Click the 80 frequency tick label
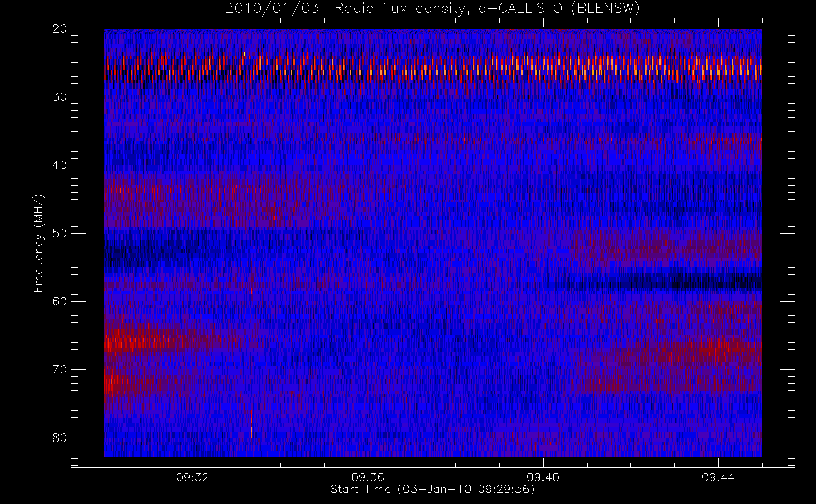Image resolution: width=816 pixels, height=504 pixels. click(x=60, y=437)
